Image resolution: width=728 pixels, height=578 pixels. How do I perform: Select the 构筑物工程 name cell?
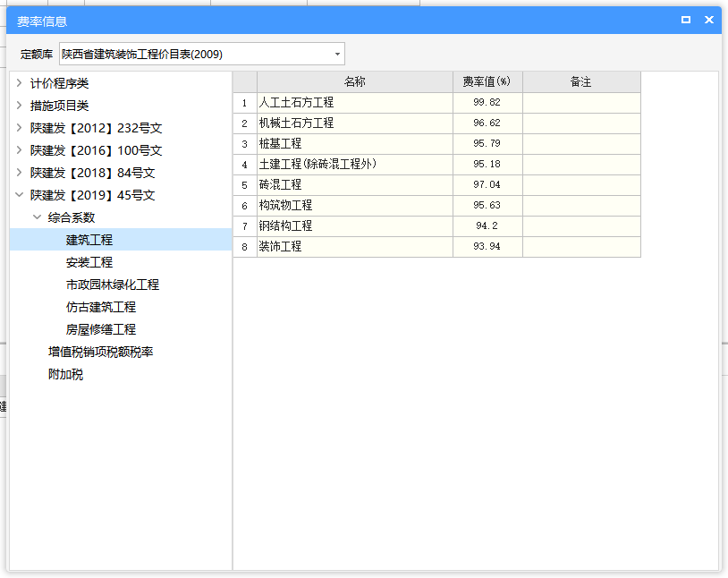(x=355, y=206)
